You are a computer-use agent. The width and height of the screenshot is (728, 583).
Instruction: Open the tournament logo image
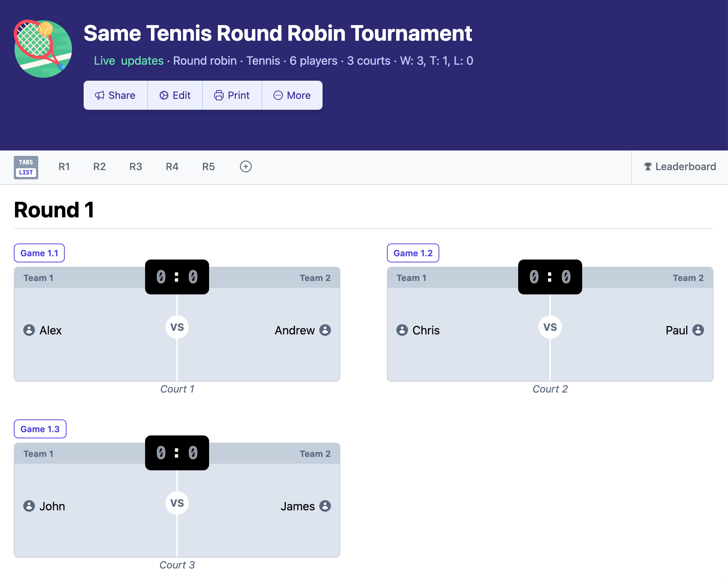(44, 48)
